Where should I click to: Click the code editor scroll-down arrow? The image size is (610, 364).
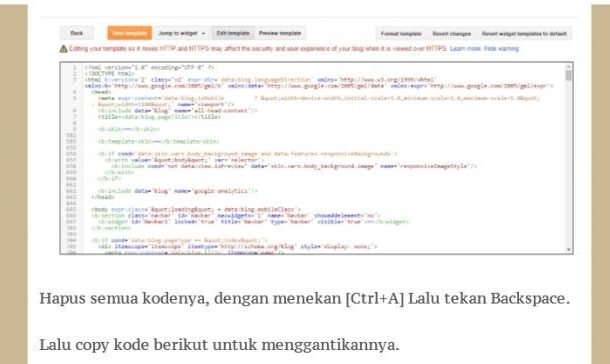[x=569, y=250]
